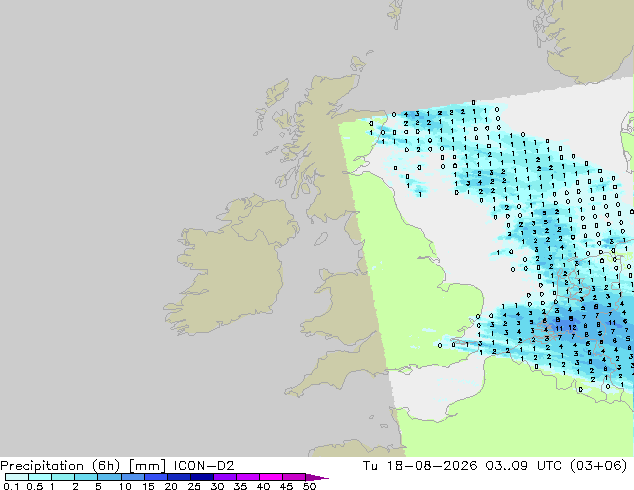
Task: Select the 2–5 mm legend color swatch
Action: tap(86, 477)
